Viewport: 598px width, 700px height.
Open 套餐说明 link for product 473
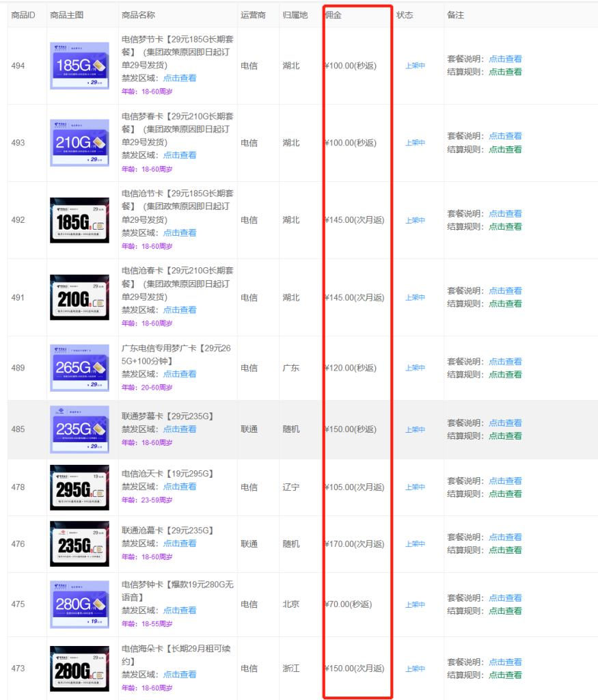coord(505,662)
